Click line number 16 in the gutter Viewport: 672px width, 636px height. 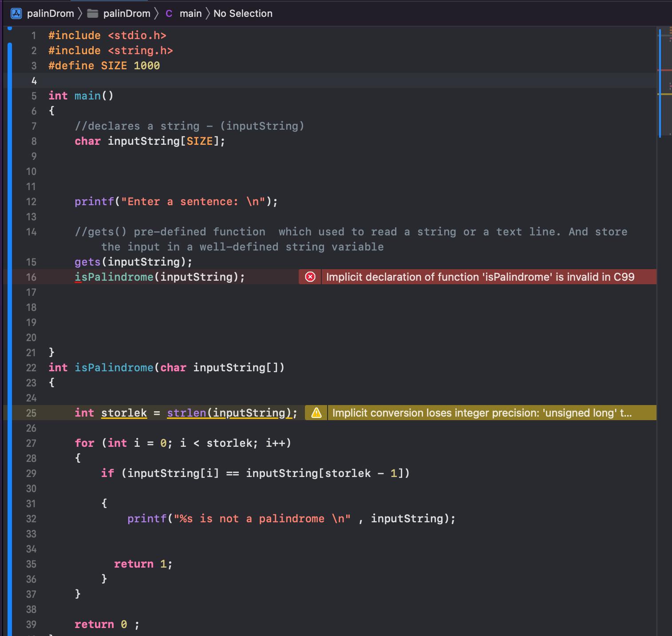[x=31, y=277]
